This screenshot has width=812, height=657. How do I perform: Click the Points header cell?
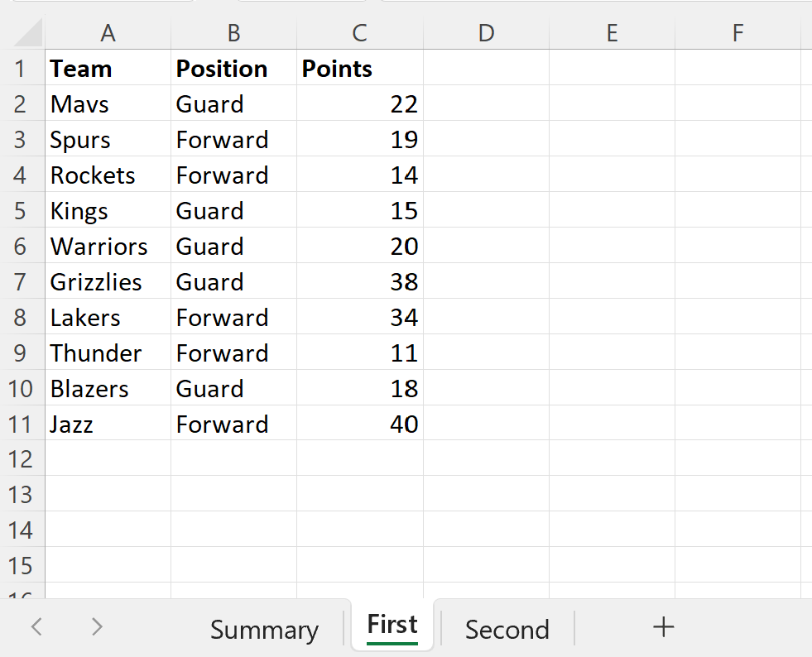pos(359,69)
